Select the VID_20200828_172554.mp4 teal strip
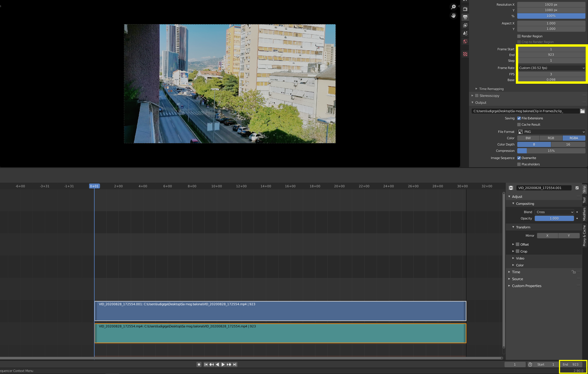Image resolution: width=588 pixels, height=374 pixels. click(280, 333)
